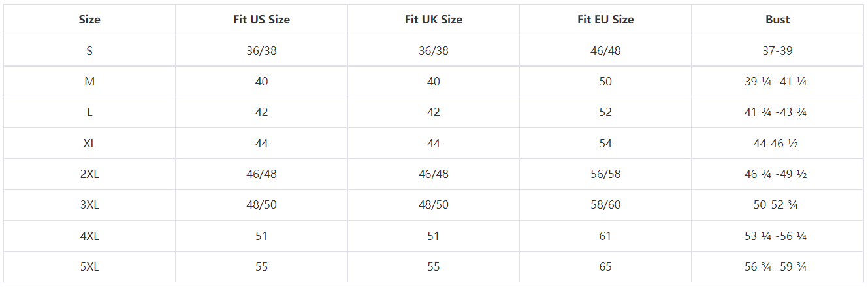Select EU size 61 cell

605,236
